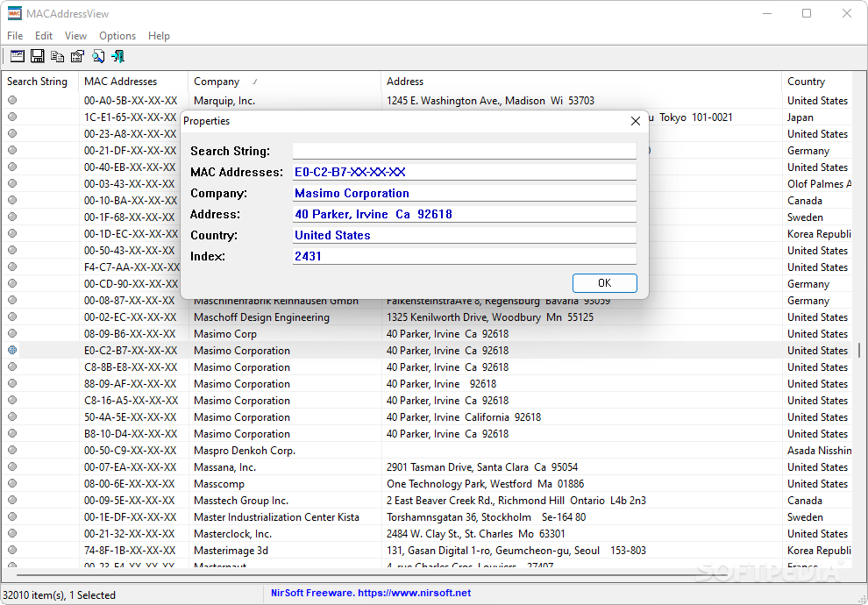Viewport: 868px width, 605px height.
Task: Click the Exit door toolbar icon
Action: click(117, 56)
